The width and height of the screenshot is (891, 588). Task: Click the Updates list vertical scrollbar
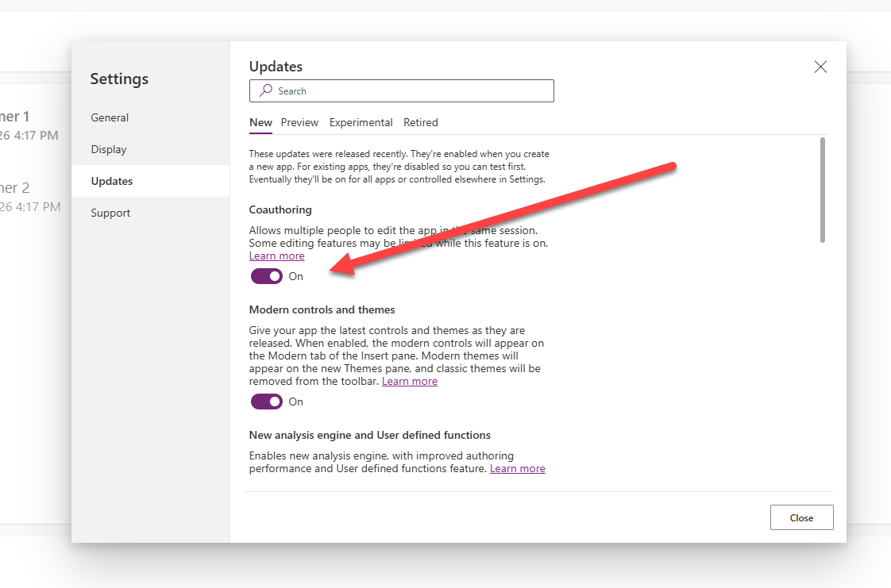click(x=822, y=190)
